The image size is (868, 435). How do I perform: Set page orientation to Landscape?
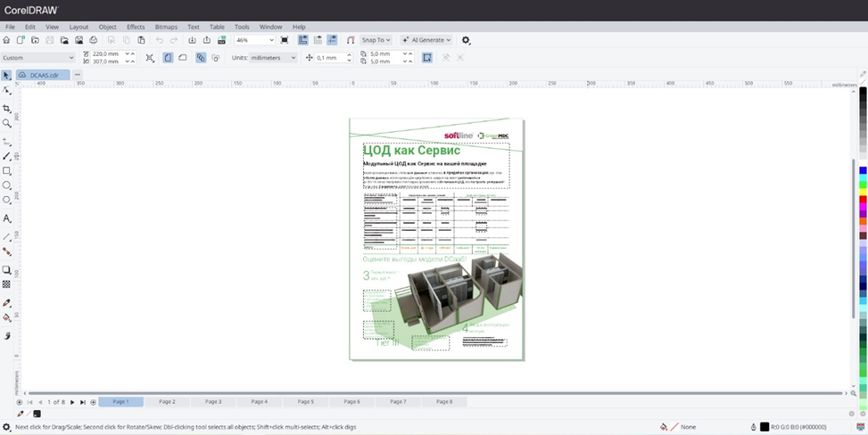[x=182, y=58]
